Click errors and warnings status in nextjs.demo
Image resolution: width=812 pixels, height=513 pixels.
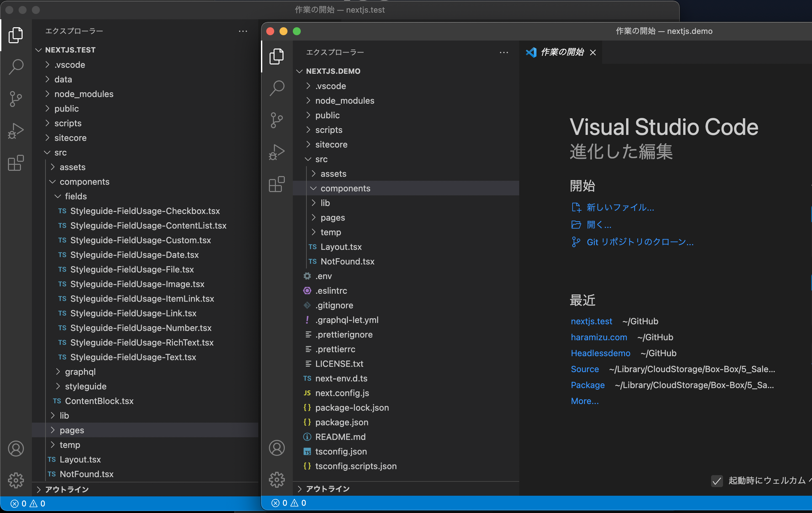289,503
